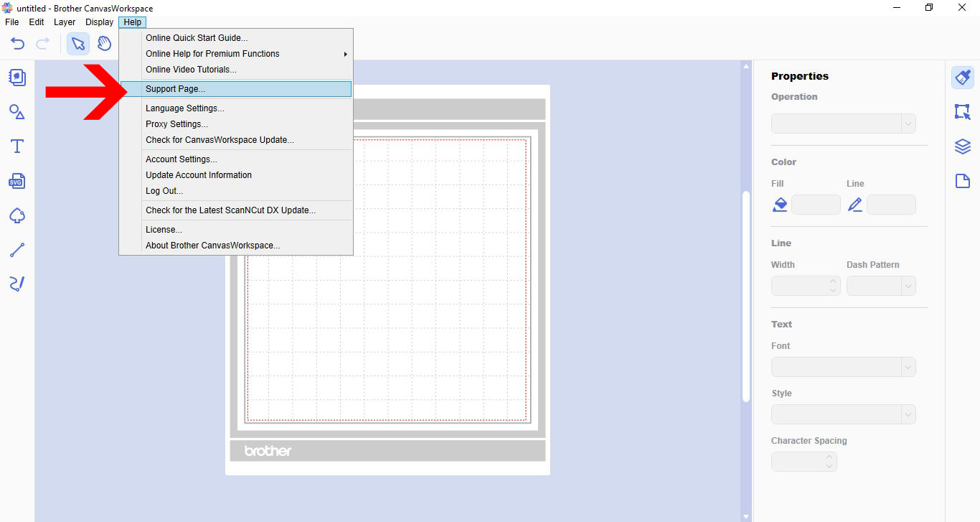980x522 pixels.
Task: Click the canvas vertical scrollbar thumb
Action: pos(746,296)
